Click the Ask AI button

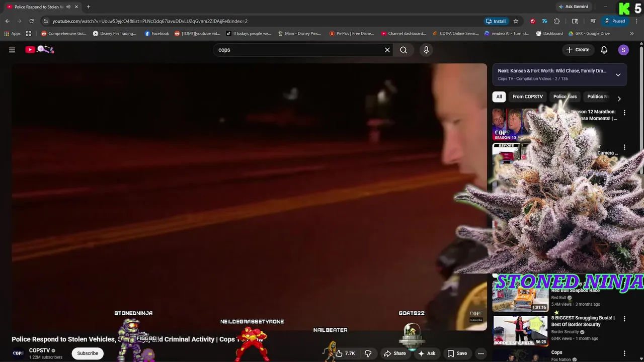click(x=427, y=353)
